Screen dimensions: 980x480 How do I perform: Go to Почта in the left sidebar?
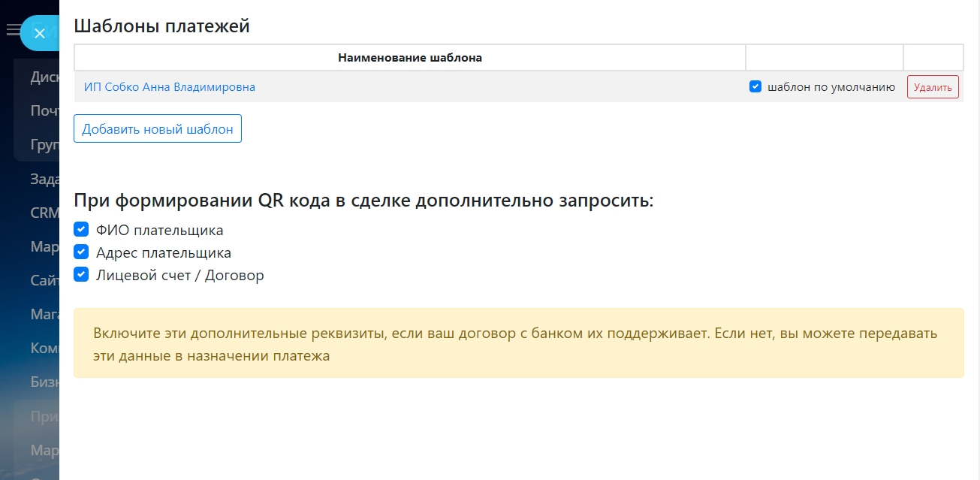click(x=44, y=110)
